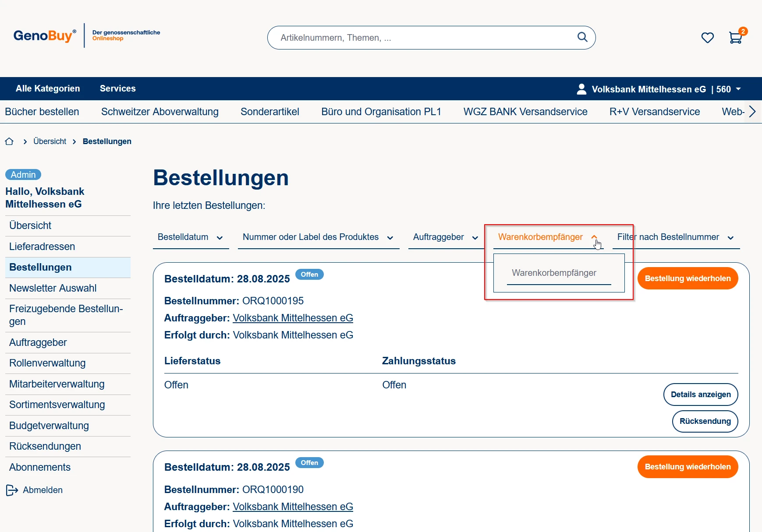Click the search magnifier icon
The height and width of the screenshot is (532, 762).
click(582, 37)
